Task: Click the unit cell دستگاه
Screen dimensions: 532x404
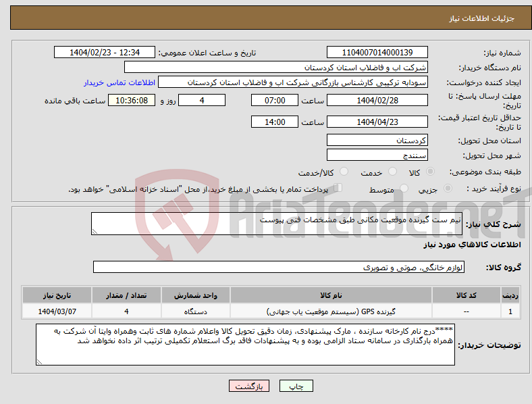Action: coord(195,311)
